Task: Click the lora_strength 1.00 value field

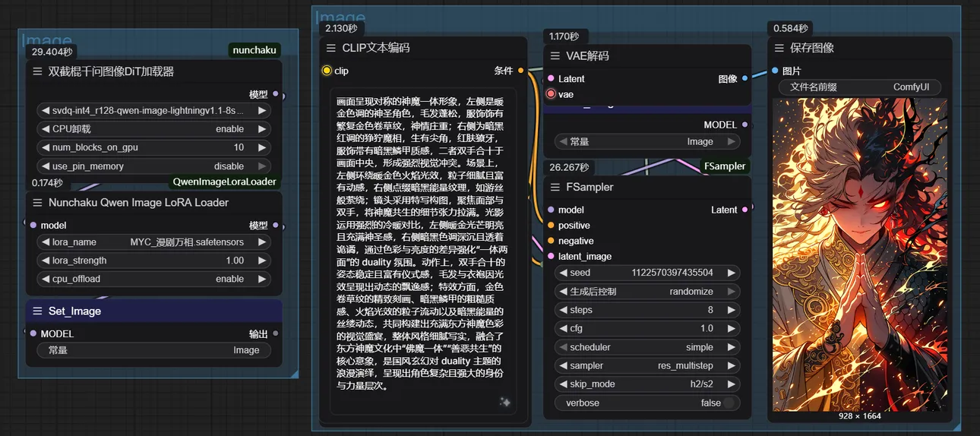Action: point(152,261)
